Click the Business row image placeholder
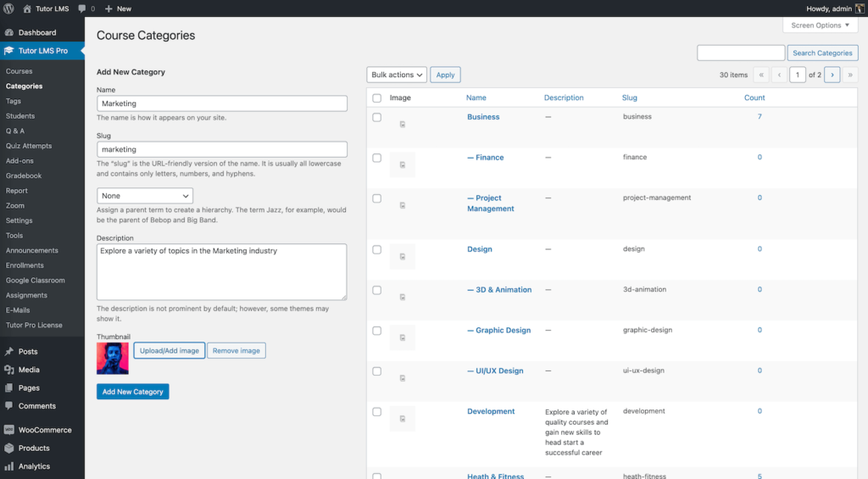Image resolution: width=868 pixels, height=479 pixels. [403, 125]
